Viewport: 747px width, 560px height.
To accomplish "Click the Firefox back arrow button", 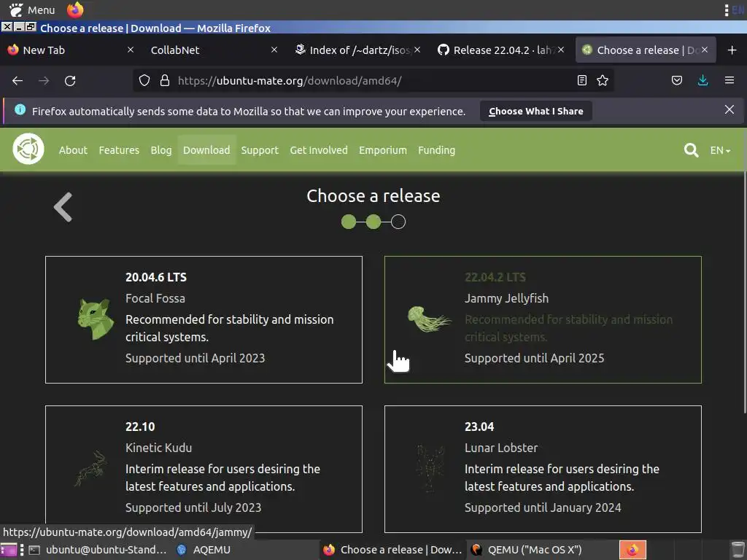I will coord(18,80).
